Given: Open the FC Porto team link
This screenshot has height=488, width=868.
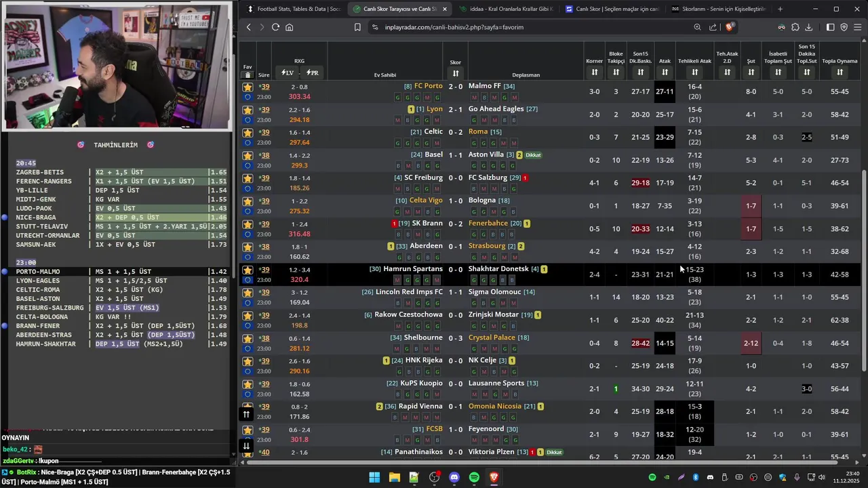Looking at the screenshot, I should click(x=428, y=86).
